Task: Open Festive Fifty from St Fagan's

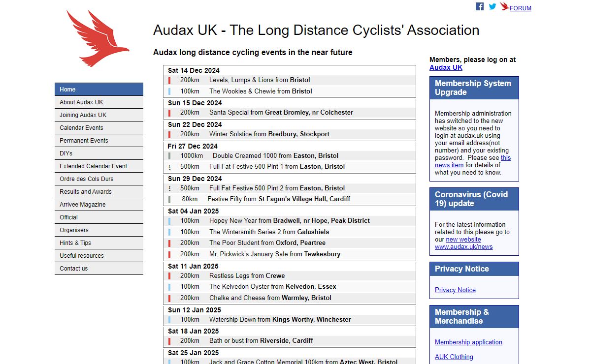Action: [x=290, y=199]
